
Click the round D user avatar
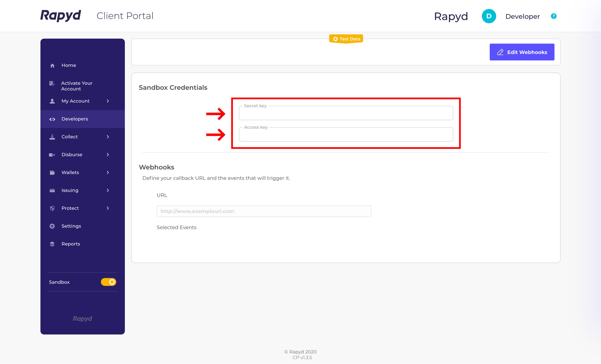click(x=489, y=16)
